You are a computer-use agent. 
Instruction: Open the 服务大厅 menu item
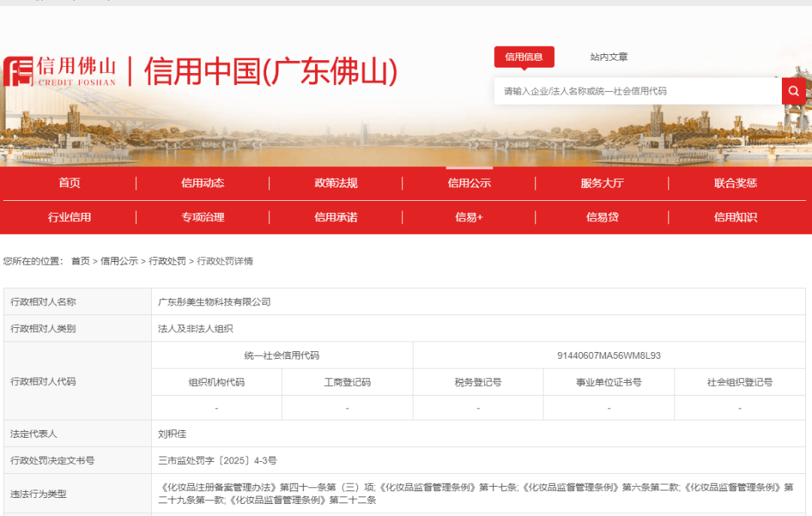point(602,183)
